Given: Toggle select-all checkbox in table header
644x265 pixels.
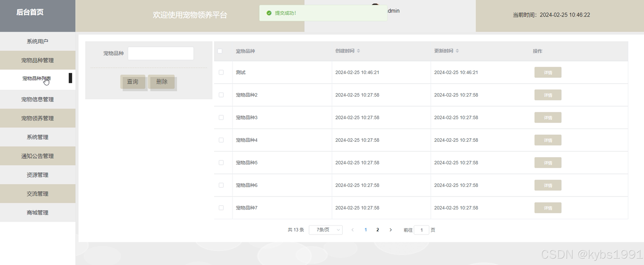Looking at the screenshot, I should pyautogui.click(x=220, y=51).
